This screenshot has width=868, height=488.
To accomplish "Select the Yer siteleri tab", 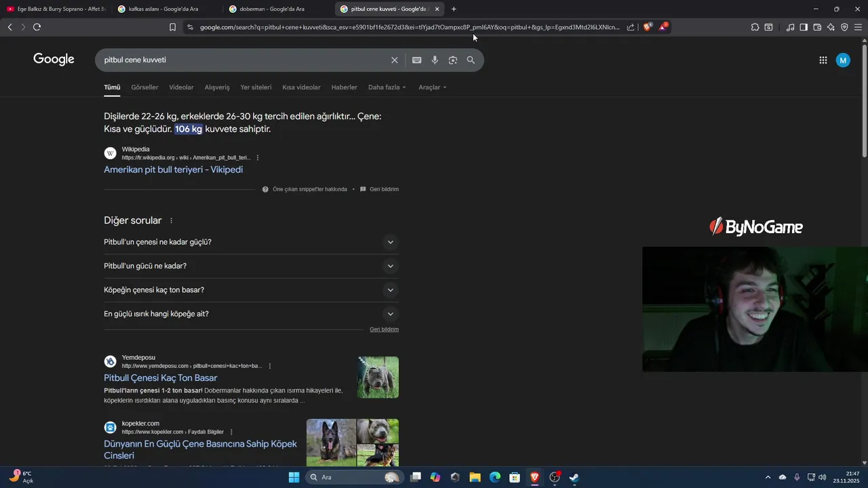I will click(256, 87).
